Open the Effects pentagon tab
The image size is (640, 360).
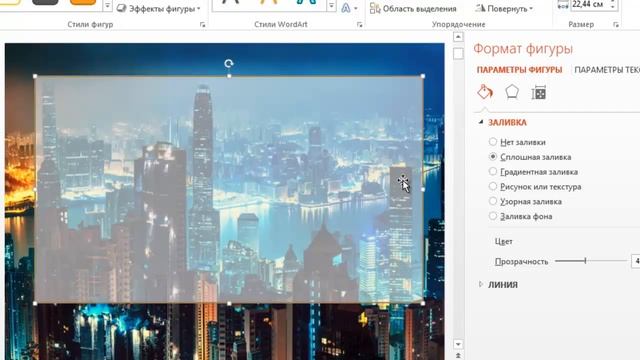[512, 92]
